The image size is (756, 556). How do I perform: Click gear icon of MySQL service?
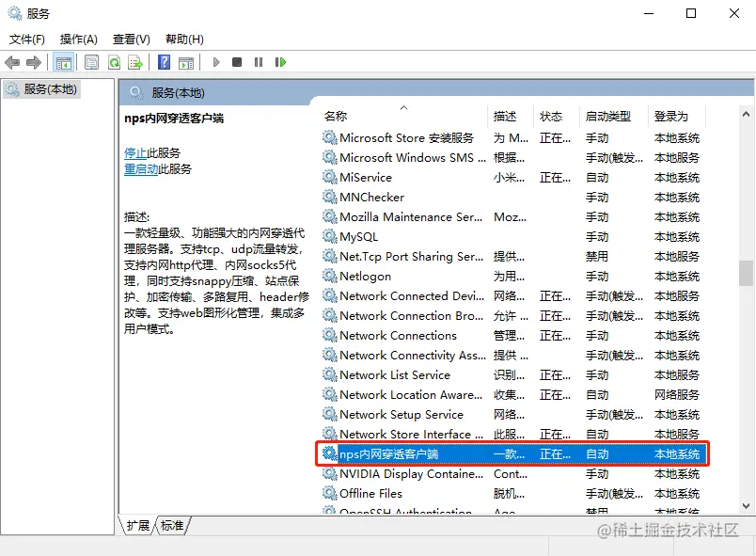coord(330,236)
